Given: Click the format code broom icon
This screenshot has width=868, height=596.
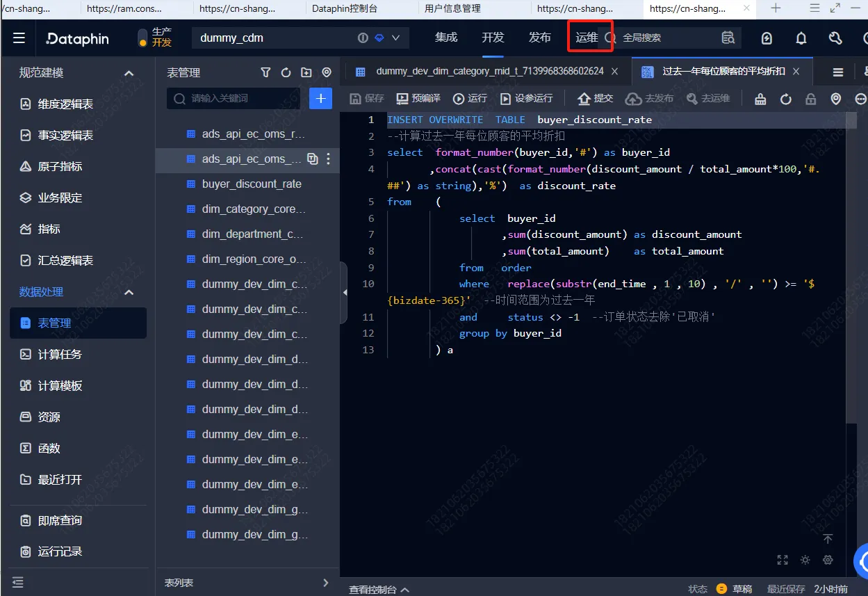Looking at the screenshot, I should (760, 99).
